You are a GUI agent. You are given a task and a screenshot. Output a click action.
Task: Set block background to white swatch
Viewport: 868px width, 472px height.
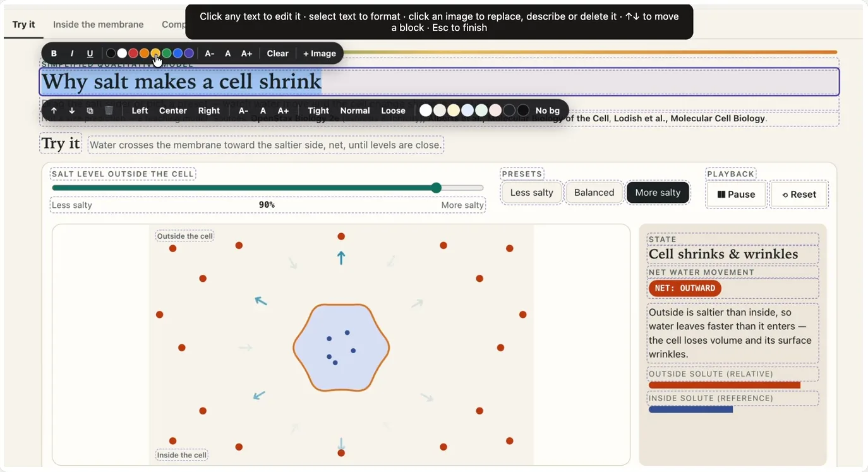click(426, 111)
